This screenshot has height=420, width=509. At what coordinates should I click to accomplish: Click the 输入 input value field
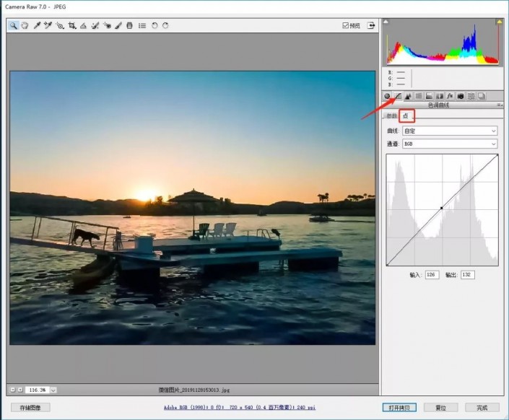click(432, 275)
